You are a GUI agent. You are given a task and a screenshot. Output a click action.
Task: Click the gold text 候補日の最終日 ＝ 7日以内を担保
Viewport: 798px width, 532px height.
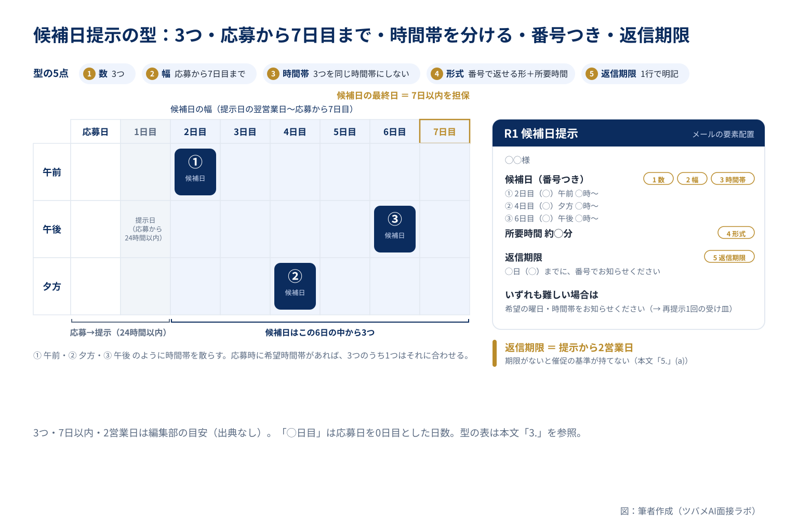pyautogui.click(x=403, y=96)
